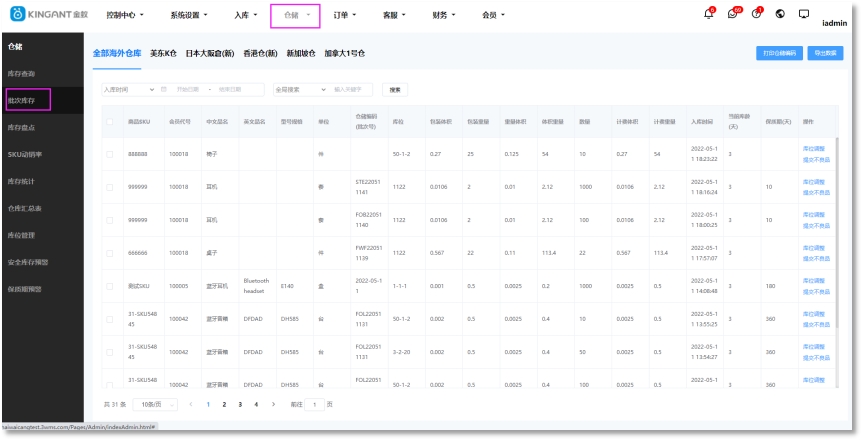Click the 打印仓储编码 print button
The image size is (862, 440).
[x=779, y=53]
